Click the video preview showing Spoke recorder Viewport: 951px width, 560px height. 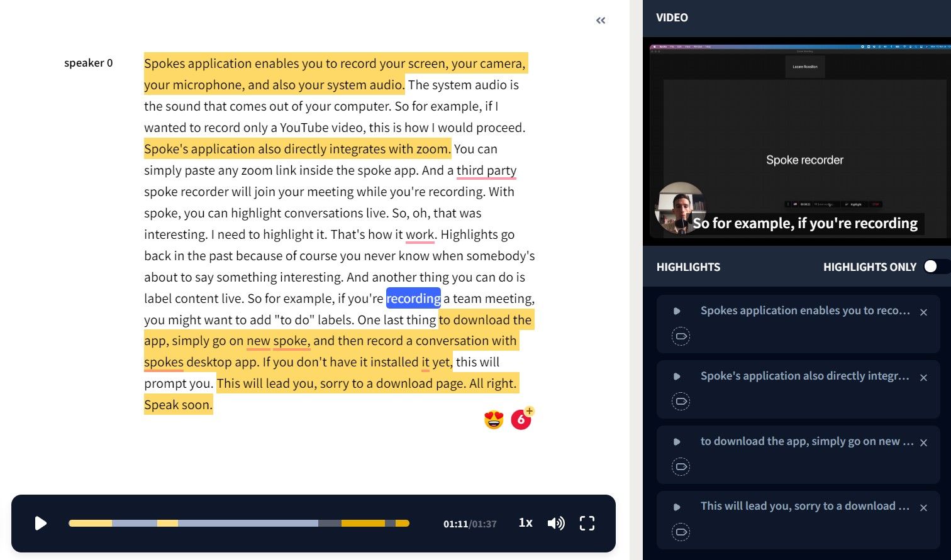(x=800, y=141)
